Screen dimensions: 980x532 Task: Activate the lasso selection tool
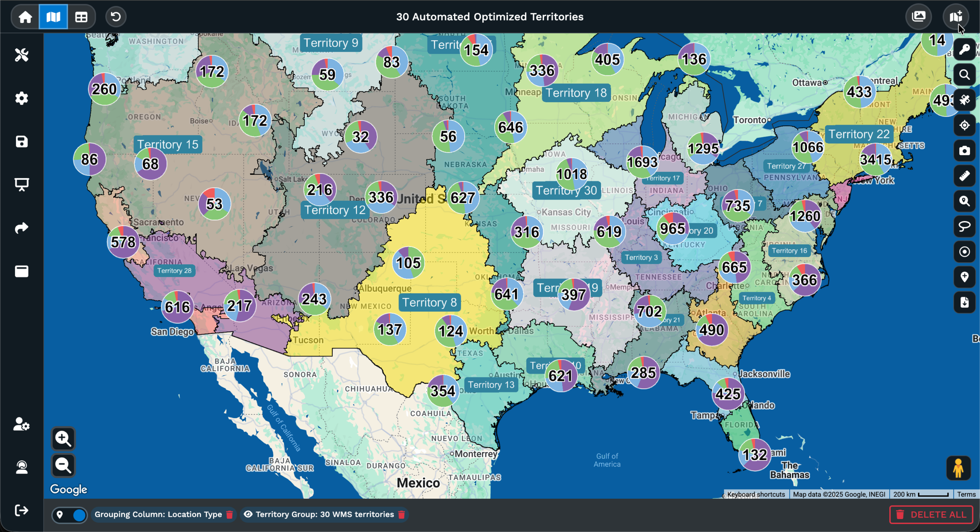(x=965, y=227)
